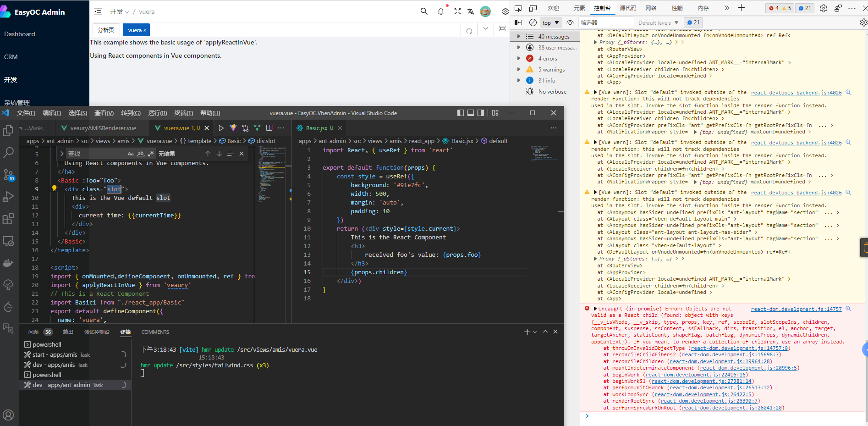The height and width of the screenshot is (426, 868).
Task: Open the Extensions view in VS Code
Action: coord(9,219)
